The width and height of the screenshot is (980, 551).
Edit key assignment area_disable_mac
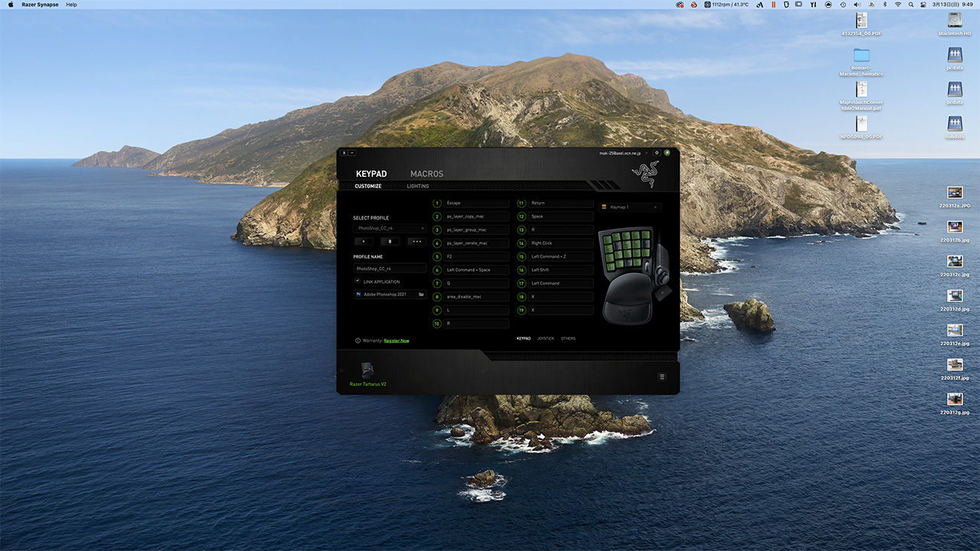[476, 297]
